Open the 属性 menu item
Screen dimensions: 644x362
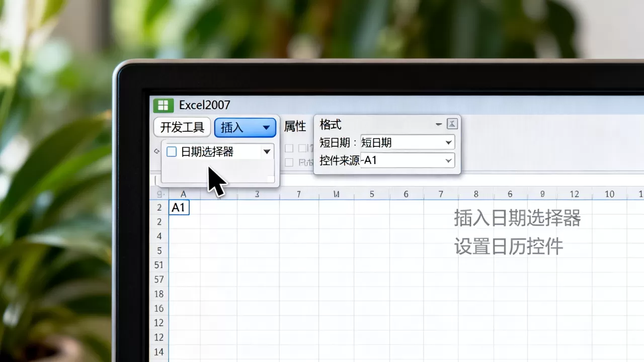coord(295,127)
